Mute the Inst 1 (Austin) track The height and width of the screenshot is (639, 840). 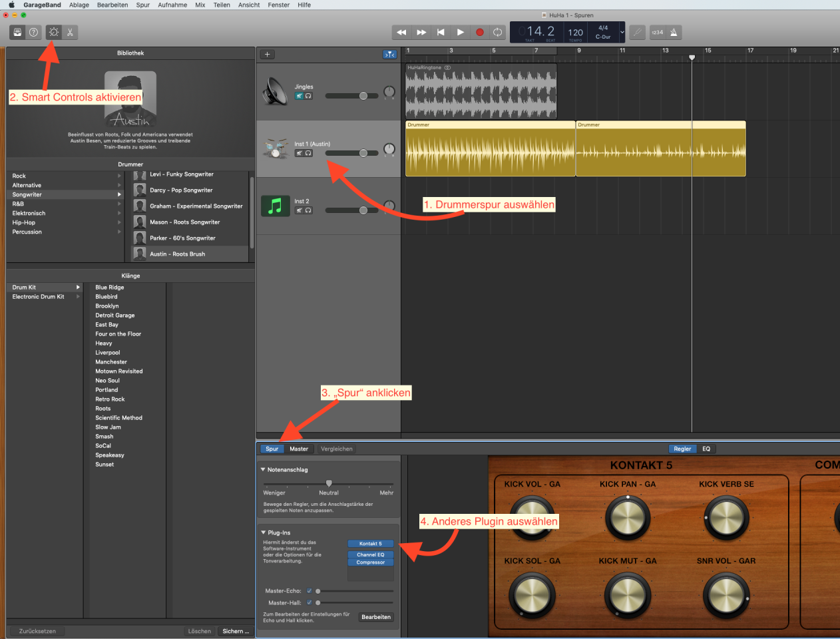pyautogui.click(x=300, y=153)
